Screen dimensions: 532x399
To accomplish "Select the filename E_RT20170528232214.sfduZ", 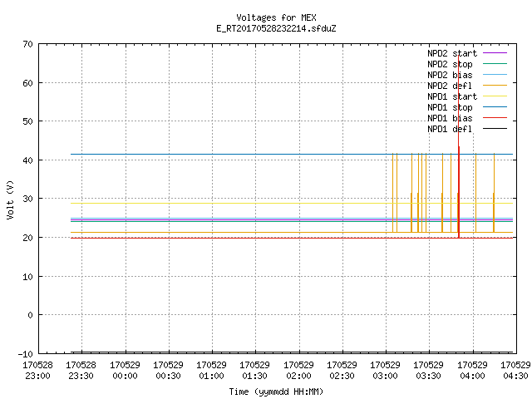I will point(276,28).
